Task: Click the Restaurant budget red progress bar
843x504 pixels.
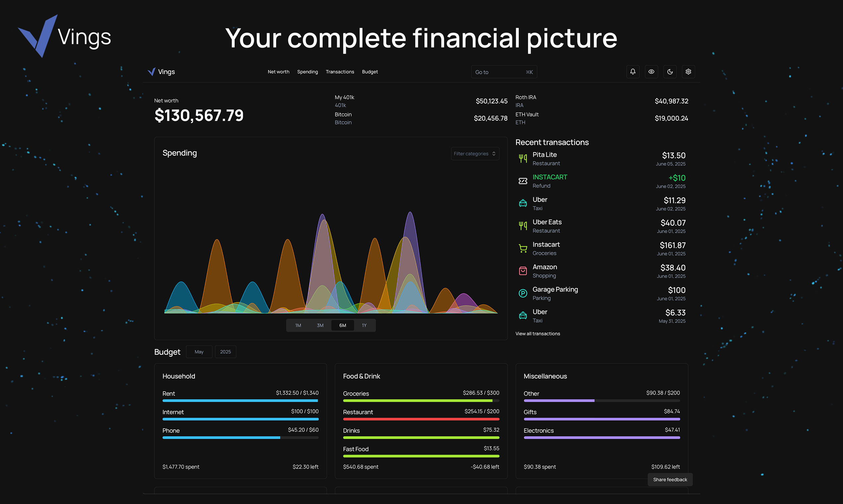Action: [x=421, y=419]
